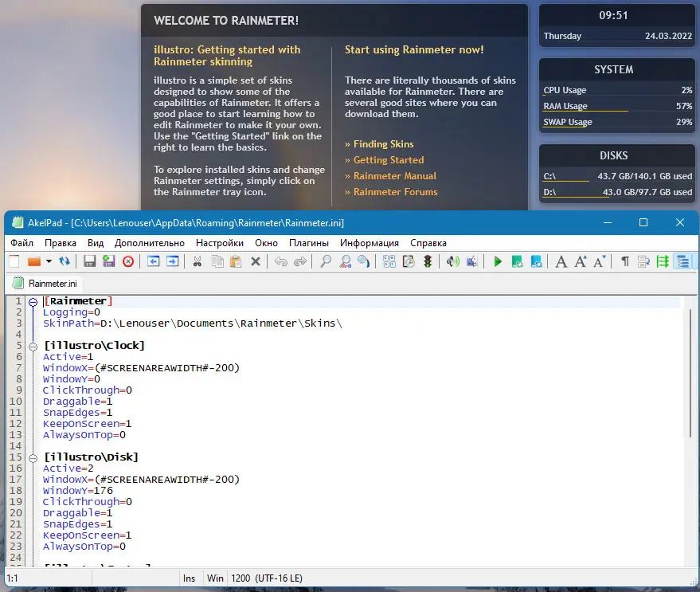Decrease font size with the A down-arrow icon
Screen dimensions: 700x592
click(600, 261)
